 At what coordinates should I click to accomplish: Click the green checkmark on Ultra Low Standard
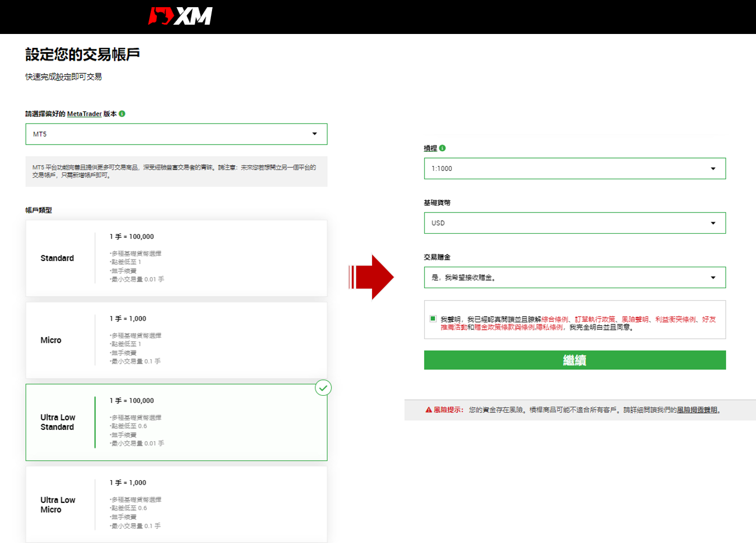click(323, 388)
